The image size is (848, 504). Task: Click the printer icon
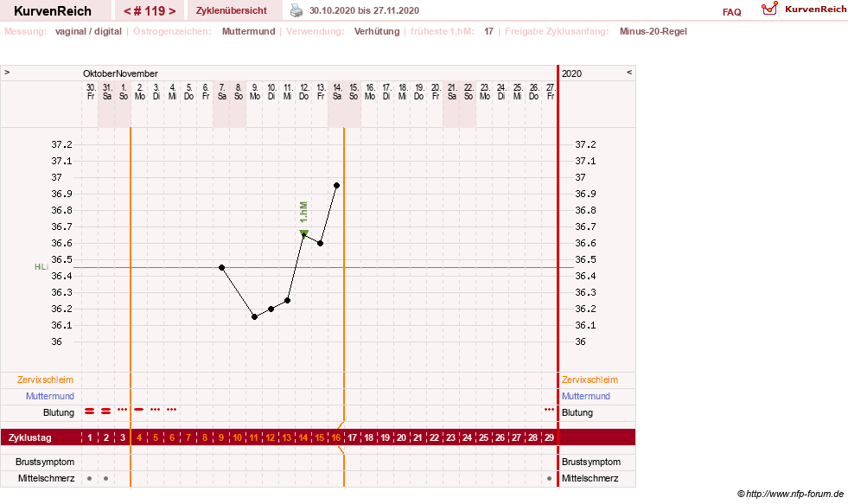point(296,10)
